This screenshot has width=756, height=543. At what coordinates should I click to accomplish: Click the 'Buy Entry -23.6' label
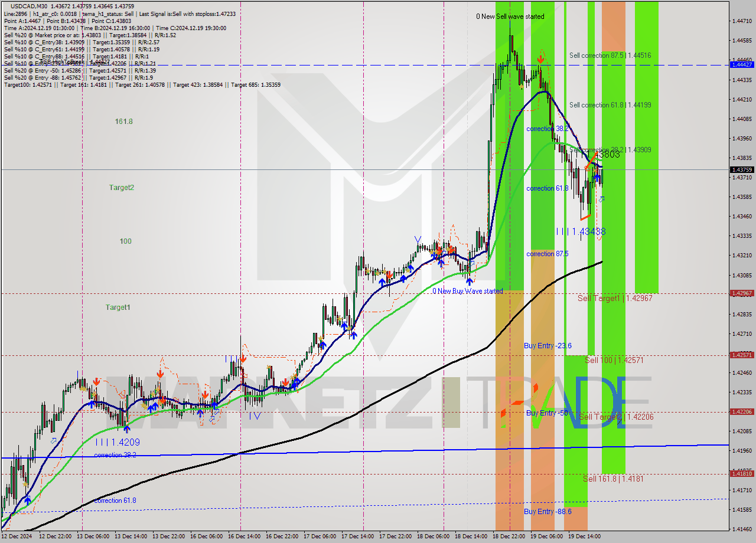point(548,346)
